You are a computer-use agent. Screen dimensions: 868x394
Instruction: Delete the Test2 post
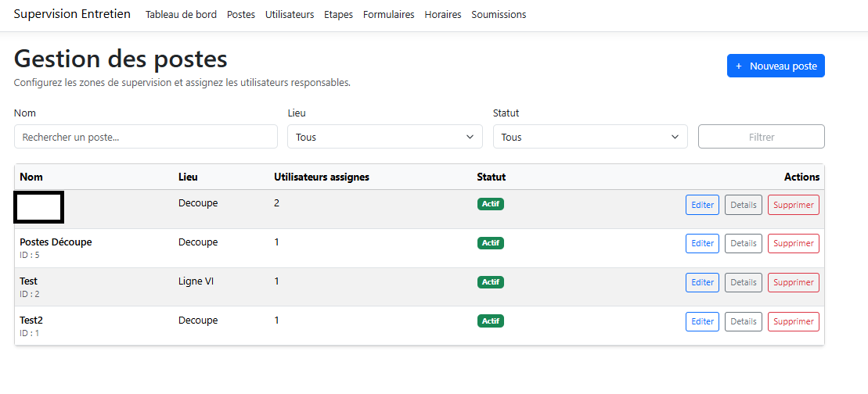click(x=793, y=321)
